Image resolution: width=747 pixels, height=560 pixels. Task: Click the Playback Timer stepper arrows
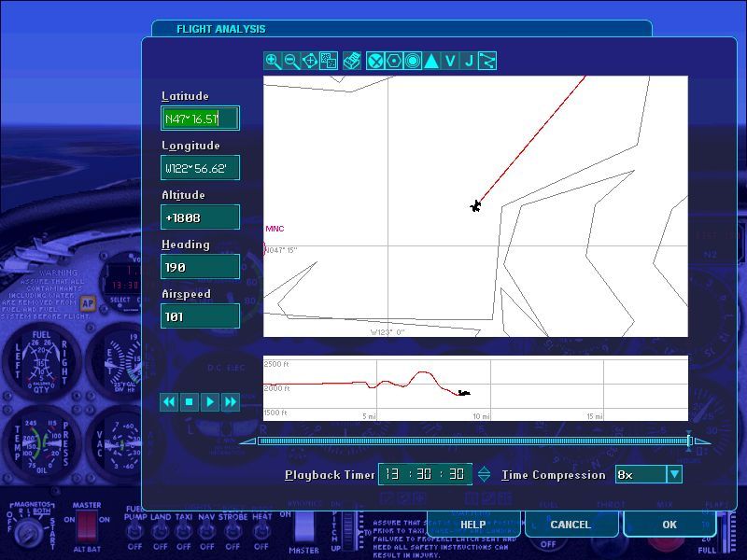point(484,474)
